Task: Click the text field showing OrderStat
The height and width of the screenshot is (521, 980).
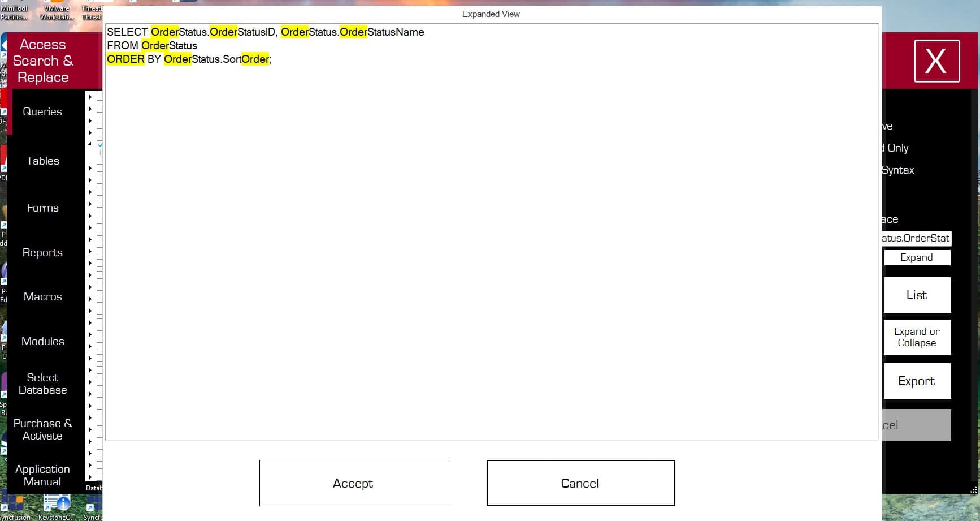Action: [916, 238]
